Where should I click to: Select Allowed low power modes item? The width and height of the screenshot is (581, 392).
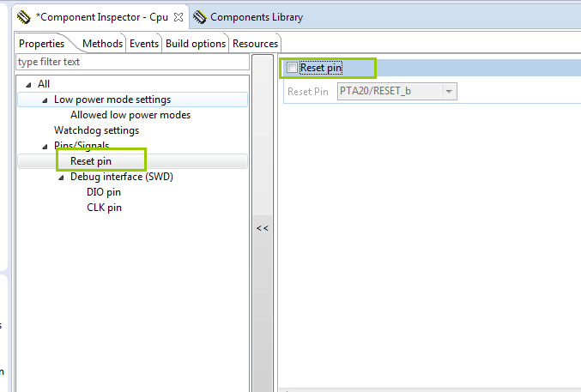click(x=130, y=115)
